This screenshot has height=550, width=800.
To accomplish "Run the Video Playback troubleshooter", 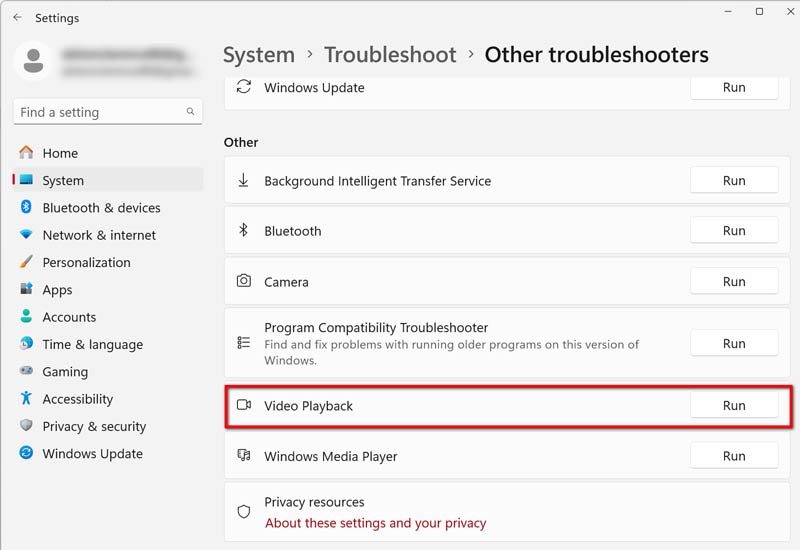I will [x=734, y=405].
